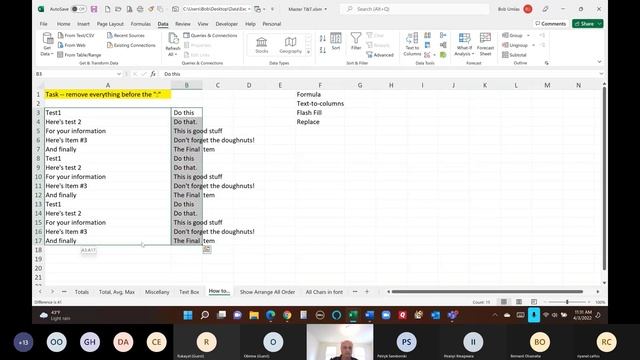Sort A to Z ascending
The width and height of the screenshot is (640, 360).
click(x=323, y=38)
